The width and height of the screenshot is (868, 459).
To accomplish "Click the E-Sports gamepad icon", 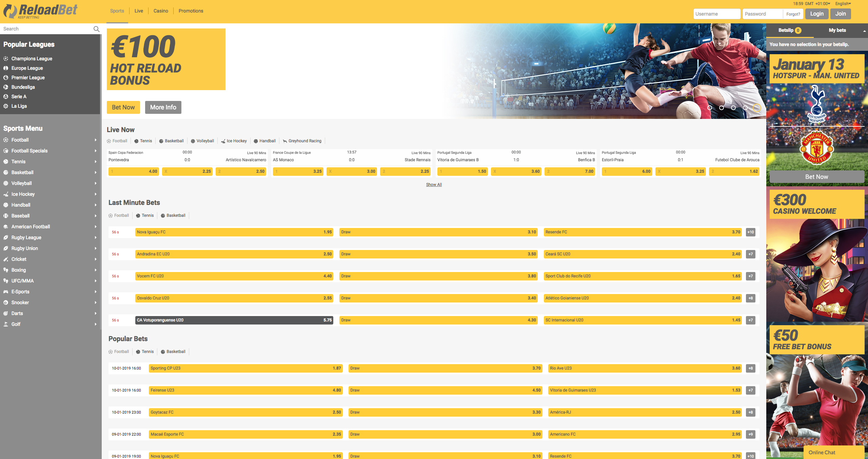I will [6, 292].
